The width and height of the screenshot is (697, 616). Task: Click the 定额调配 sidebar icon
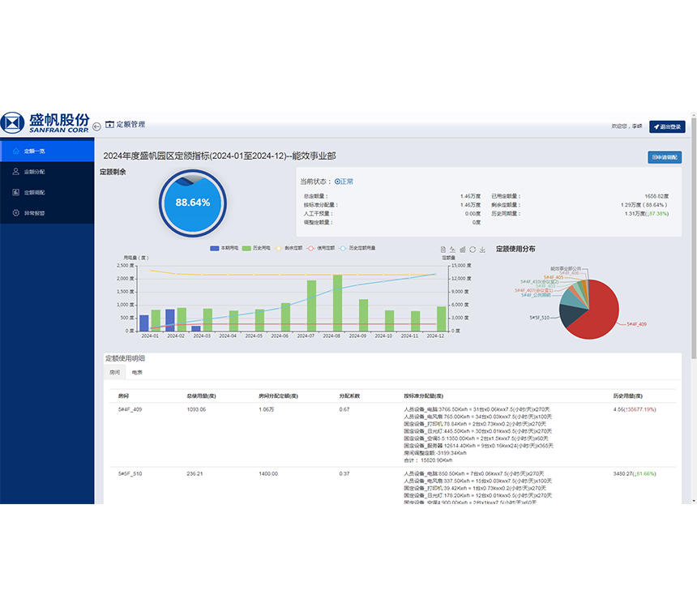point(16,193)
